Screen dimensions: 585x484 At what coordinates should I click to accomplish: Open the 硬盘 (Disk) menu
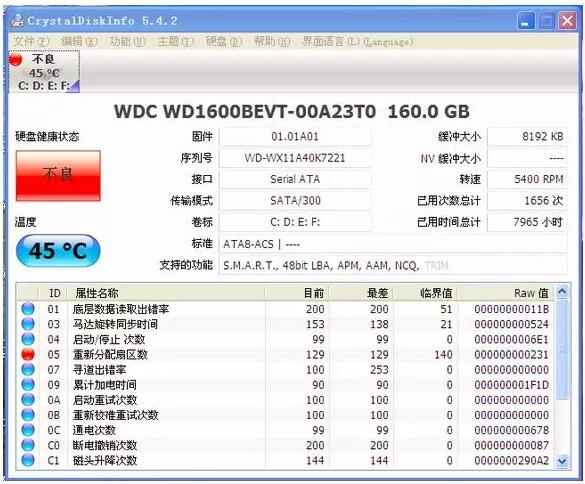(224, 41)
